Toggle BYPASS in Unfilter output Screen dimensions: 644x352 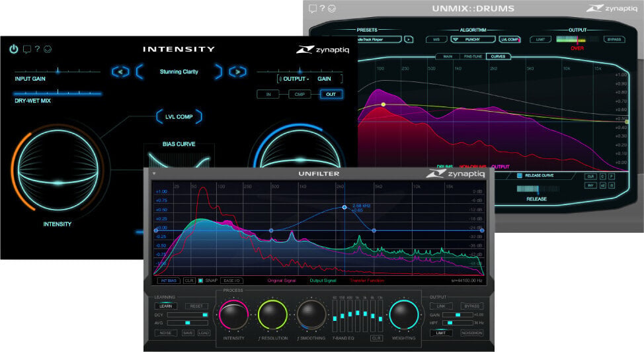pyautogui.click(x=471, y=306)
